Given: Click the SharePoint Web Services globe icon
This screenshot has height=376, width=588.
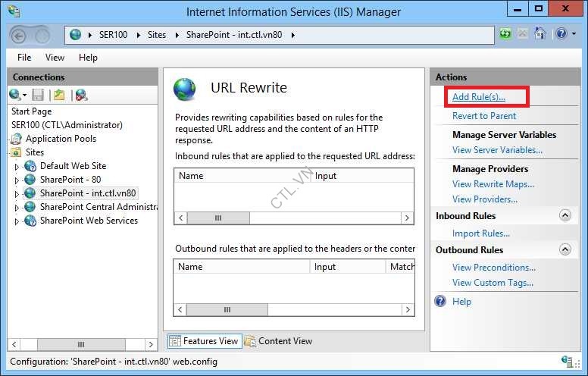Looking at the screenshot, I should tap(30, 221).
